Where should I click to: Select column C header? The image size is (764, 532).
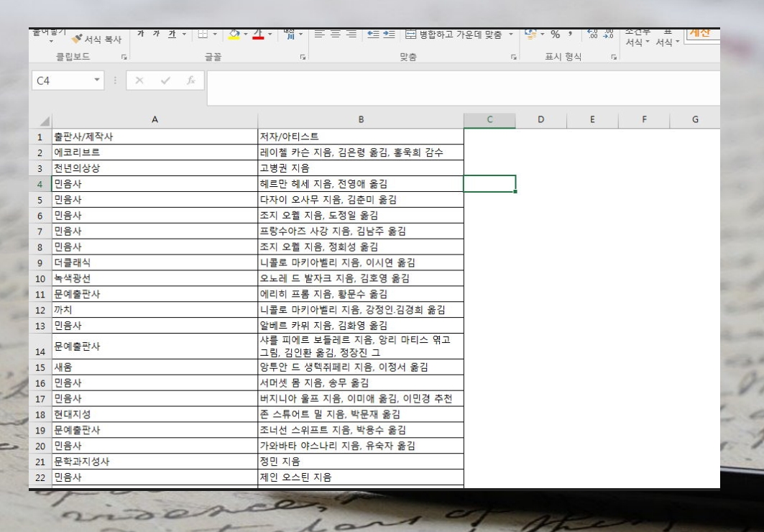[x=489, y=120]
